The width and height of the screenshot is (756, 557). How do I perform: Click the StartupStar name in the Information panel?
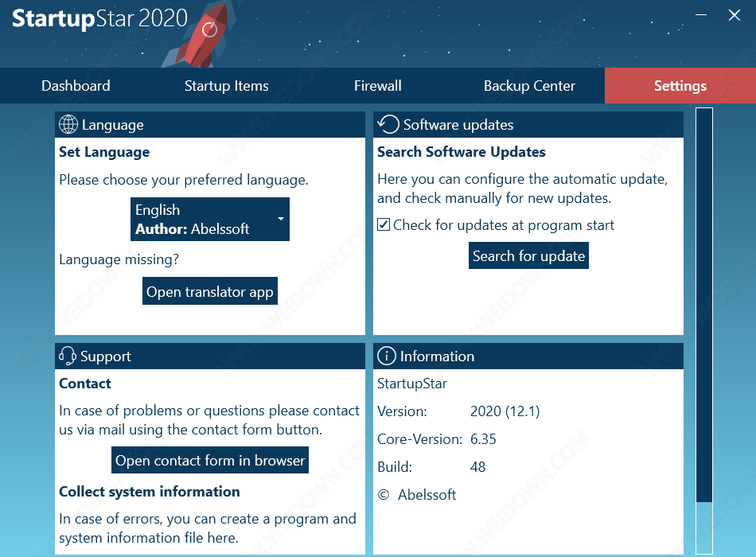click(412, 384)
